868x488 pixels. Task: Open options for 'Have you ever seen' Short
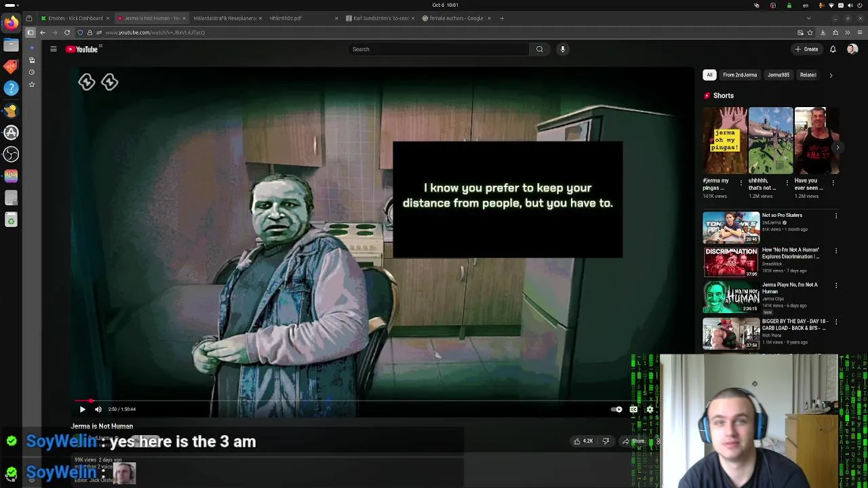(x=833, y=182)
